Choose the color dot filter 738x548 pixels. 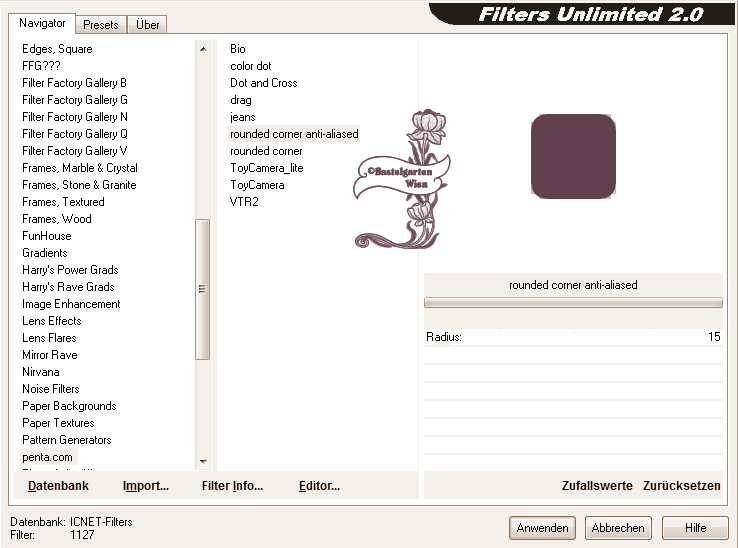coord(251,66)
